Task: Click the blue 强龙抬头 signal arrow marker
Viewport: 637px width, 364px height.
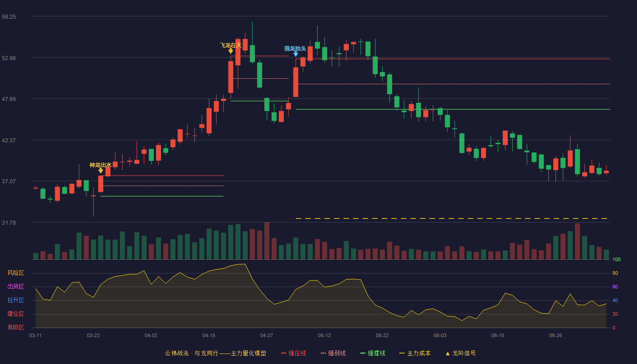Action: tap(296, 54)
